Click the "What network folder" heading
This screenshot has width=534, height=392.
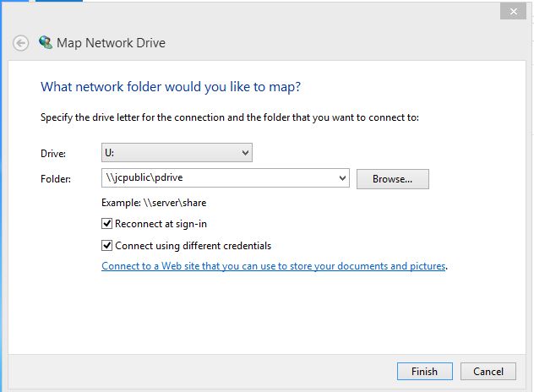tap(171, 87)
